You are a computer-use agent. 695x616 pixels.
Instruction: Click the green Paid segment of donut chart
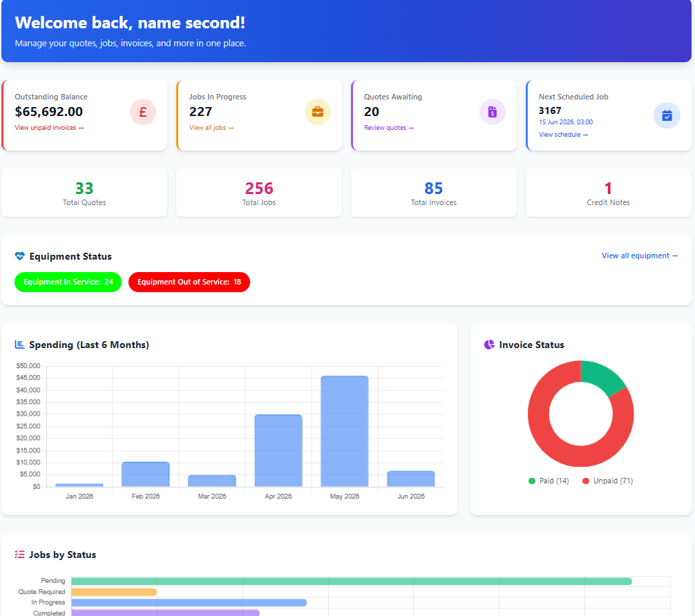pyautogui.click(x=602, y=376)
